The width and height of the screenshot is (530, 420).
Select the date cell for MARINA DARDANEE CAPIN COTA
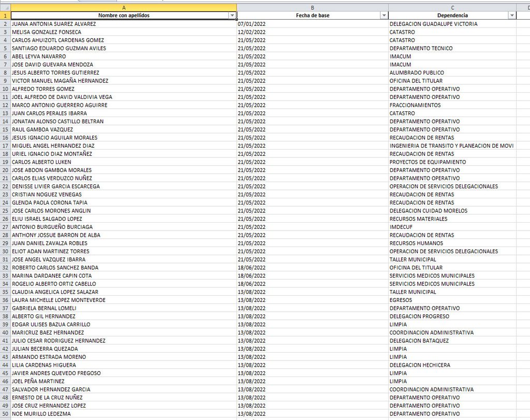pyautogui.click(x=313, y=276)
